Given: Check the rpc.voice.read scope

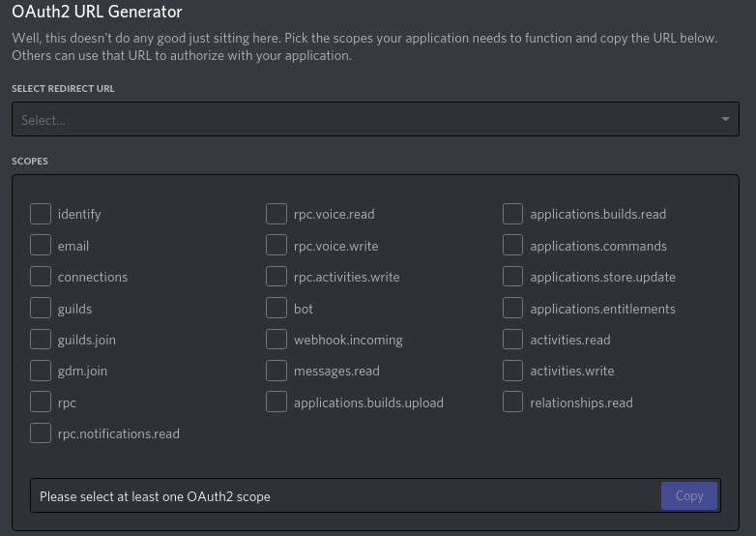Looking at the screenshot, I should point(276,214).
